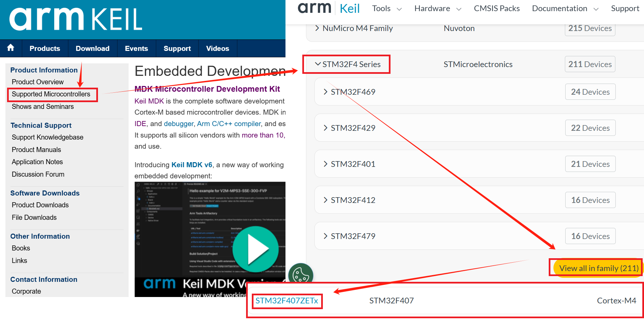Click the Cortex-M4 cell text

pos(616,301)
